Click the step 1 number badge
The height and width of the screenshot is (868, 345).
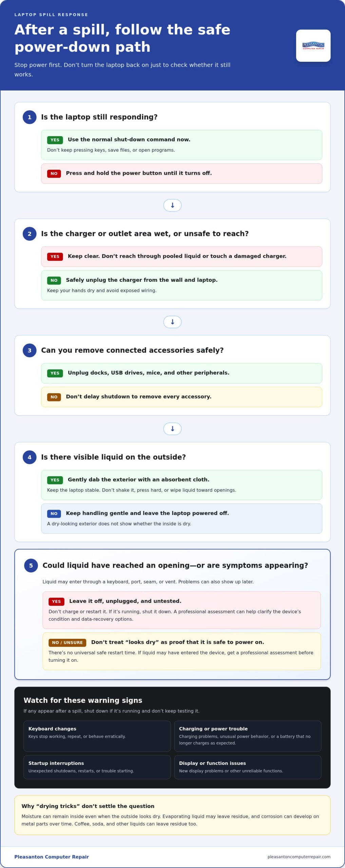point(30,117)
